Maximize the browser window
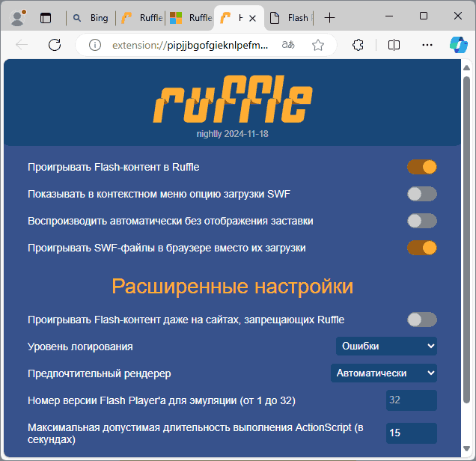476x461 pixels. tap(424, 16)
